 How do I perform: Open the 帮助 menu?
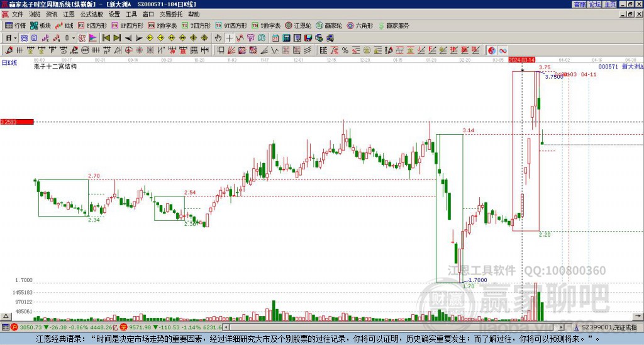coord(194,14)
